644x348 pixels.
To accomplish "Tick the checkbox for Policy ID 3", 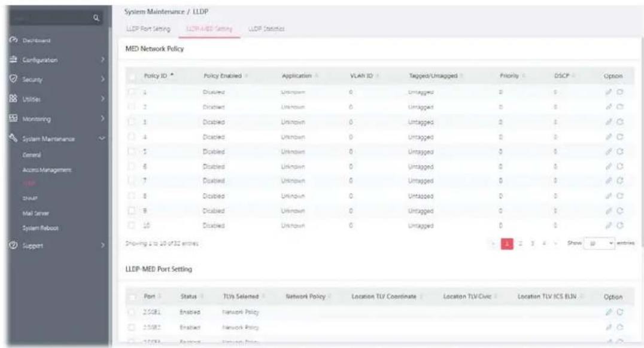I will pos(132,121).
